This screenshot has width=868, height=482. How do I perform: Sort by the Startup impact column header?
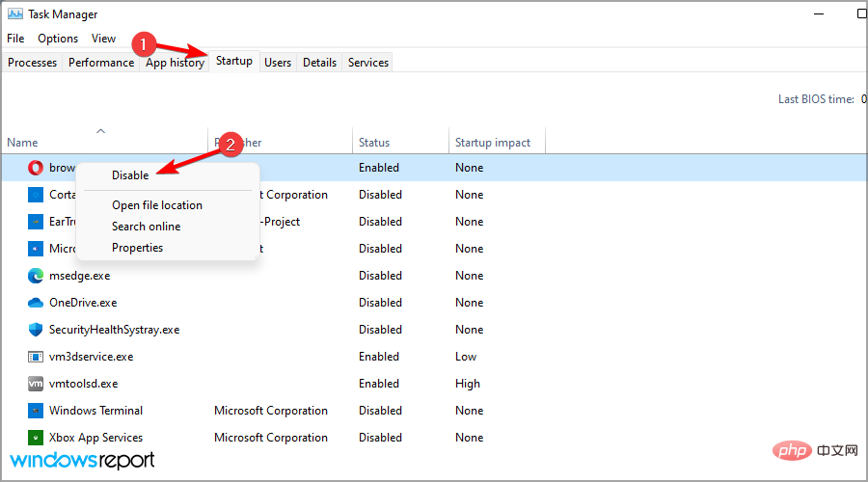493,143
